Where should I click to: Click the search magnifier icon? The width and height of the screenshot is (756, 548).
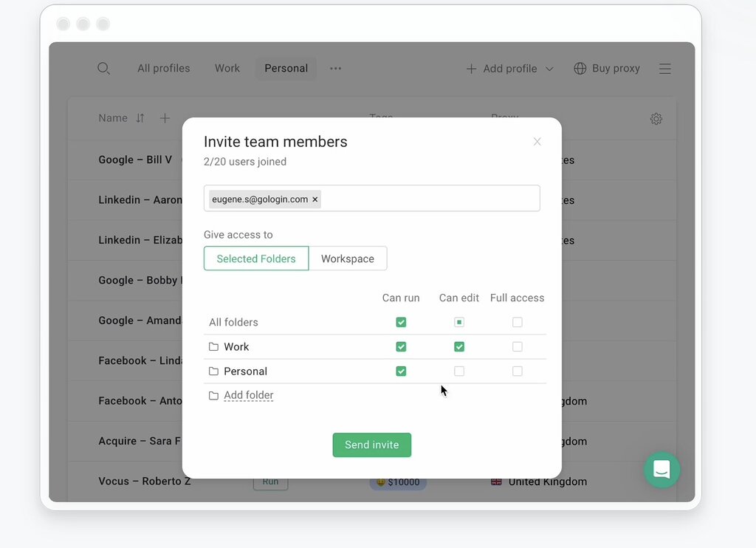pos(103,69)
